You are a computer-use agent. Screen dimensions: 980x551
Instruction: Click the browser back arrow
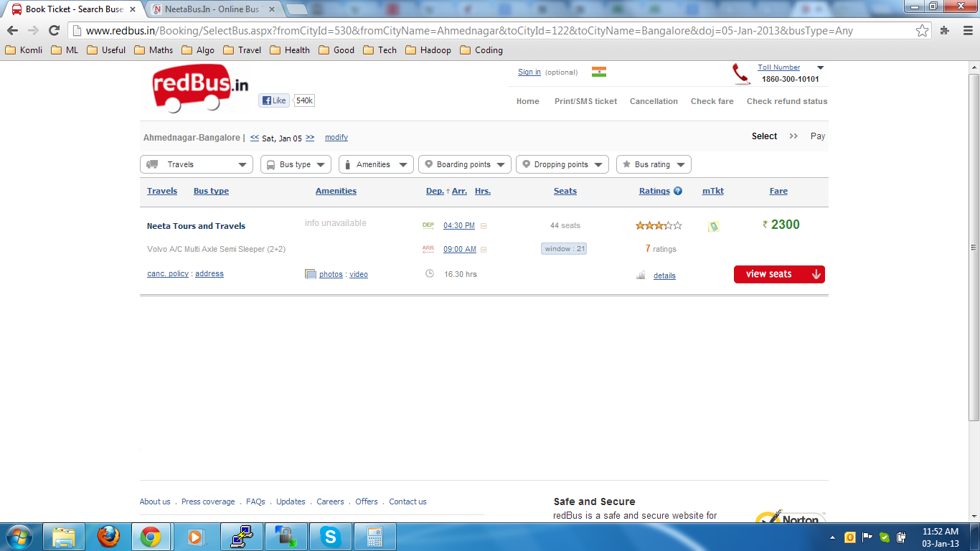pyautogui.click(x=12, y=30)
